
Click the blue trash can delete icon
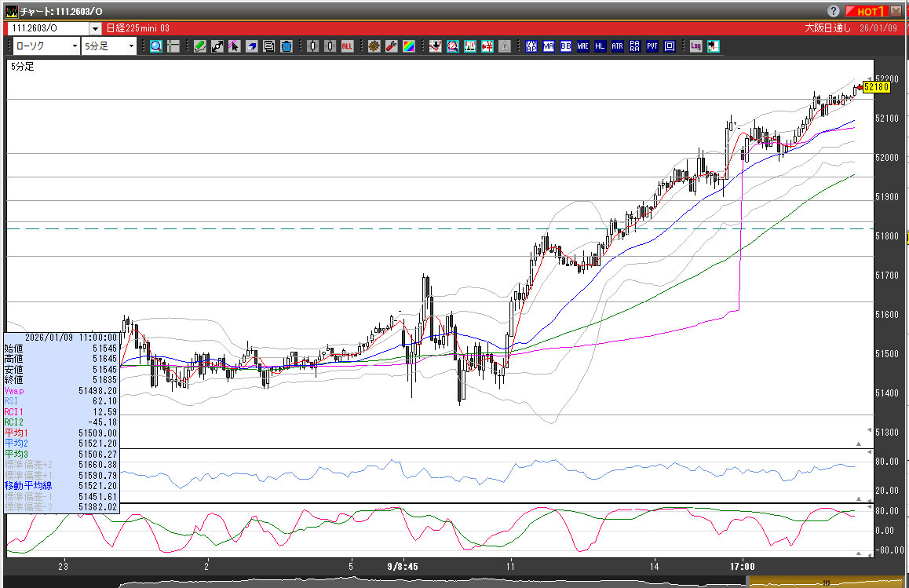(287, 46)
